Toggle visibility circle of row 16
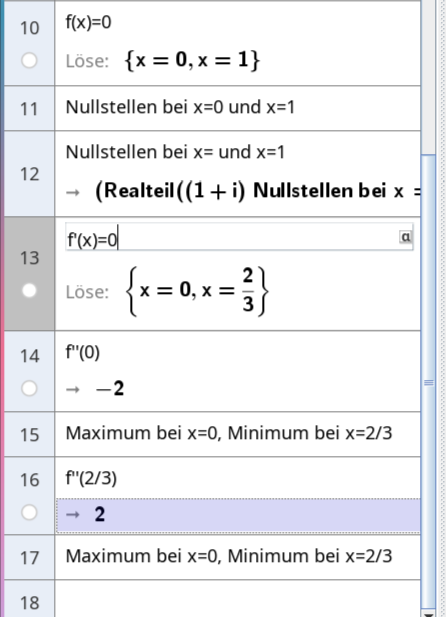The height and width of the screenshot is (617, 446). point(29,512)
